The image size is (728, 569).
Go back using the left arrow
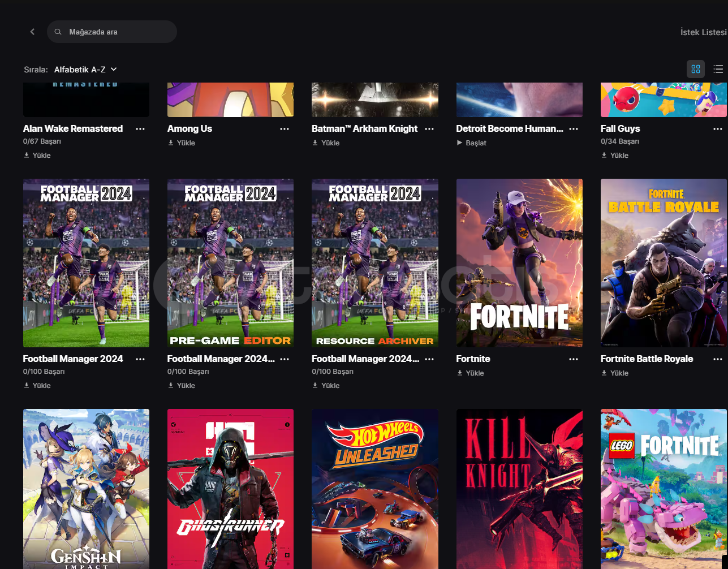click(x=32, y=32)
